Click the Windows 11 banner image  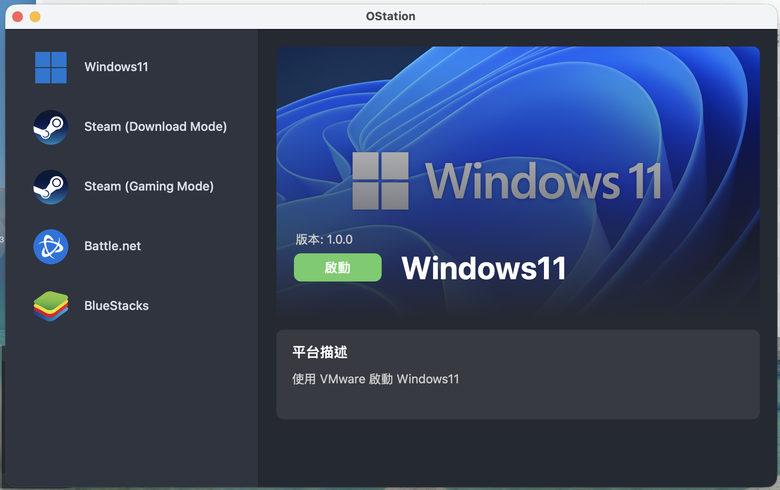(x=518, y=181)
